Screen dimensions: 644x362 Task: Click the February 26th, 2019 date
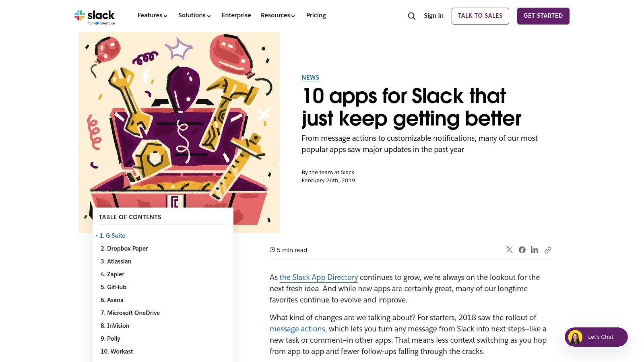pyautogui.click(x=328, y=180)
